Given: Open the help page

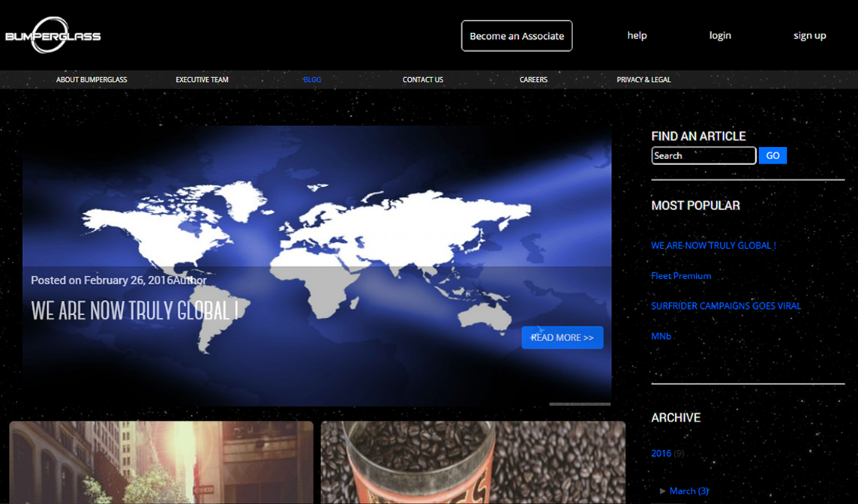Looking at the screenshot, I should [637, 35].
